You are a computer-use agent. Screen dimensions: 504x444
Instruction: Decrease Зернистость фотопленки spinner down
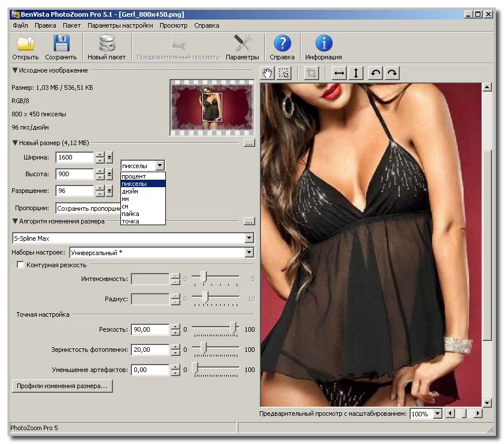(x=176, y=352)
